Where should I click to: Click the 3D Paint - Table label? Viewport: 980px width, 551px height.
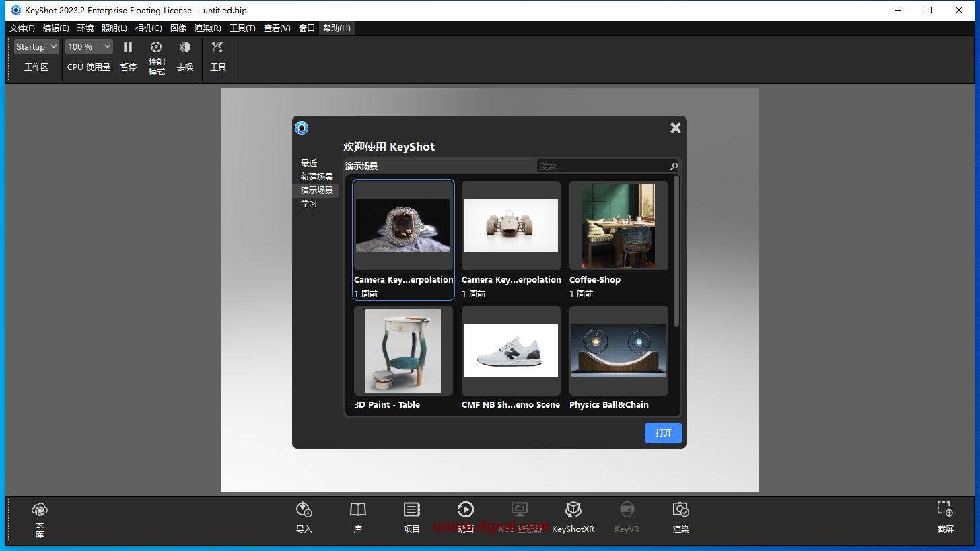pyautogui.click(x=387, y=405)
